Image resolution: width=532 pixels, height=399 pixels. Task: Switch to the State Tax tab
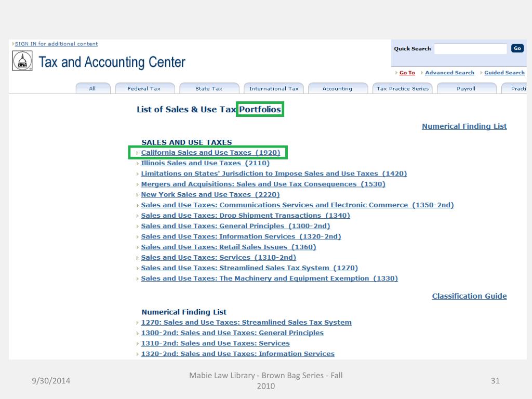tap(209, 88)
